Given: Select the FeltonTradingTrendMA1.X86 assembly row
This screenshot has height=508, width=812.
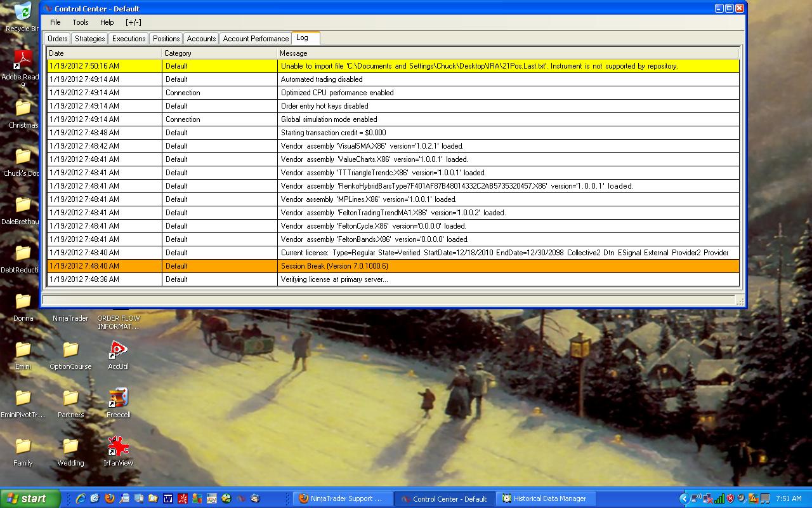Looking at the screenshot, I should point(393,213).
